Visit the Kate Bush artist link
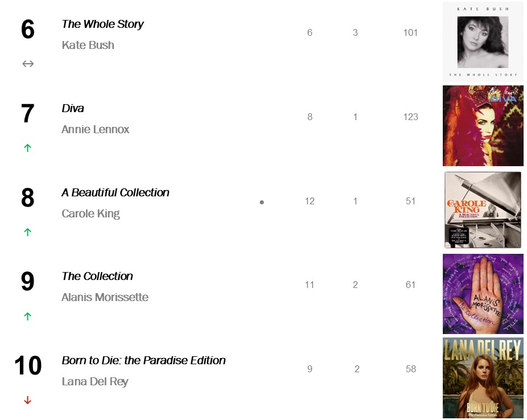This screenshot has height=420, width=527. click(x=88, y=45)
